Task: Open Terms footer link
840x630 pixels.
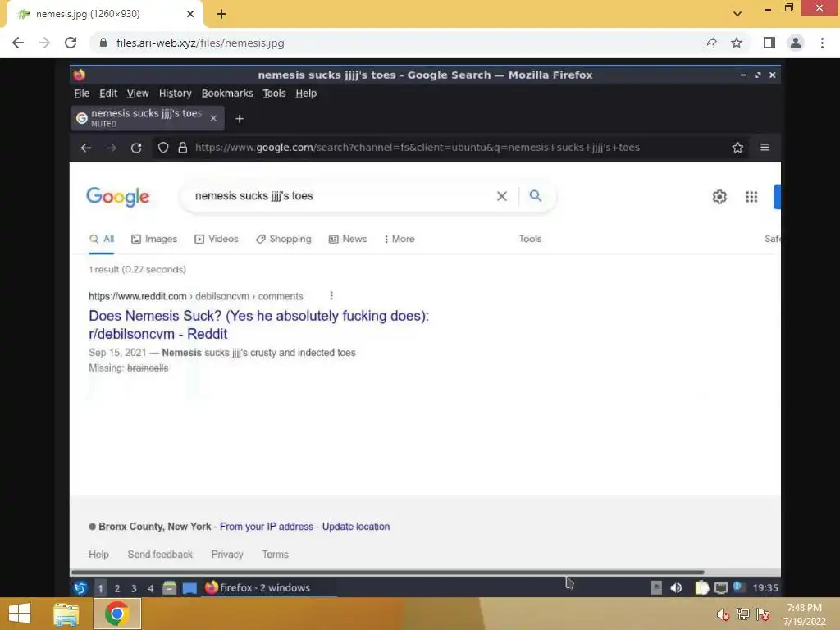Action: click(275, 555)
